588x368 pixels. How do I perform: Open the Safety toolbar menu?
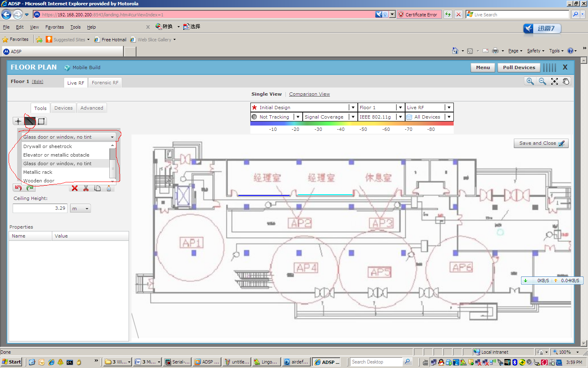click(535, 51)
